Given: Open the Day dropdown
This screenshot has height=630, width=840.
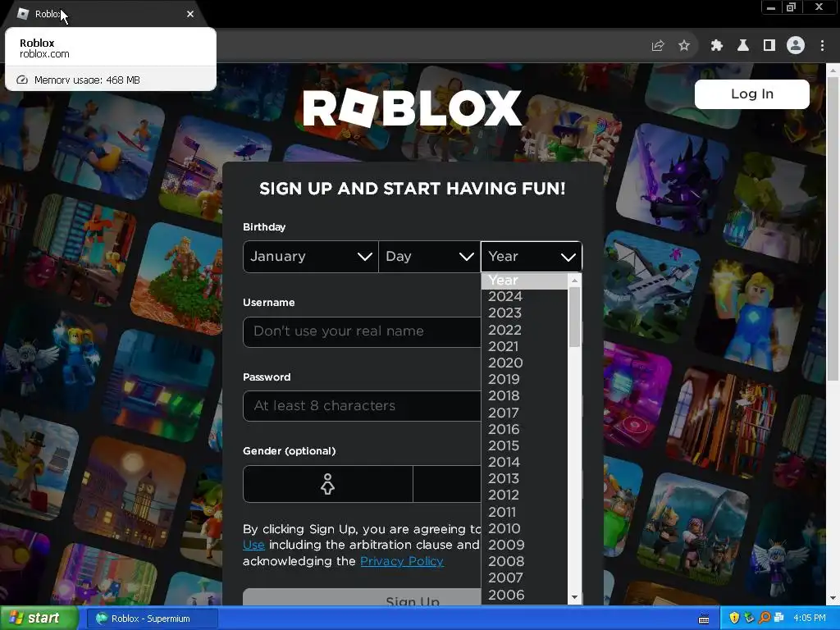Looking at the screenshot, I should coord(429,257).
